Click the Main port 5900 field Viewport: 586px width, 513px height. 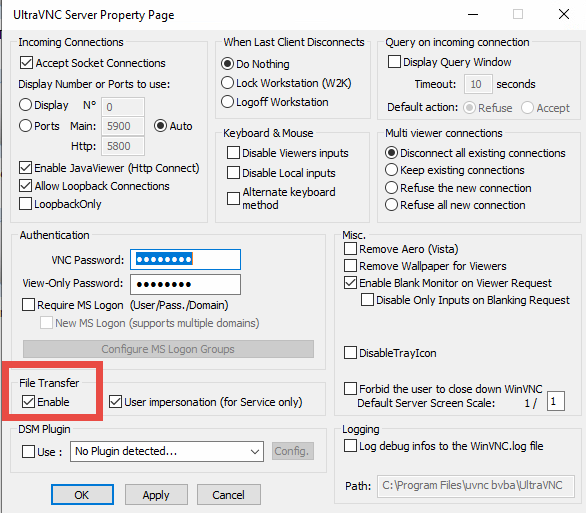pyautogui.click(x=123, y=126)
